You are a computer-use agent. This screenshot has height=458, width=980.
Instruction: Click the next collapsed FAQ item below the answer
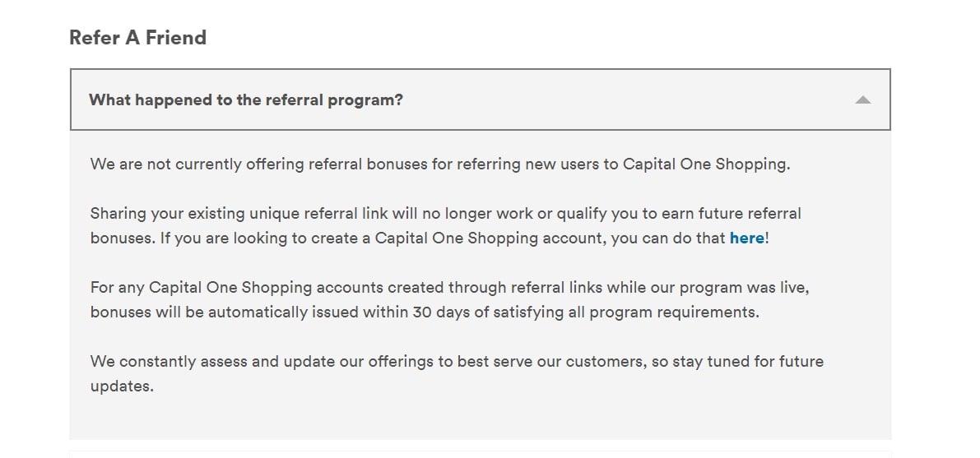coord(480,454)
